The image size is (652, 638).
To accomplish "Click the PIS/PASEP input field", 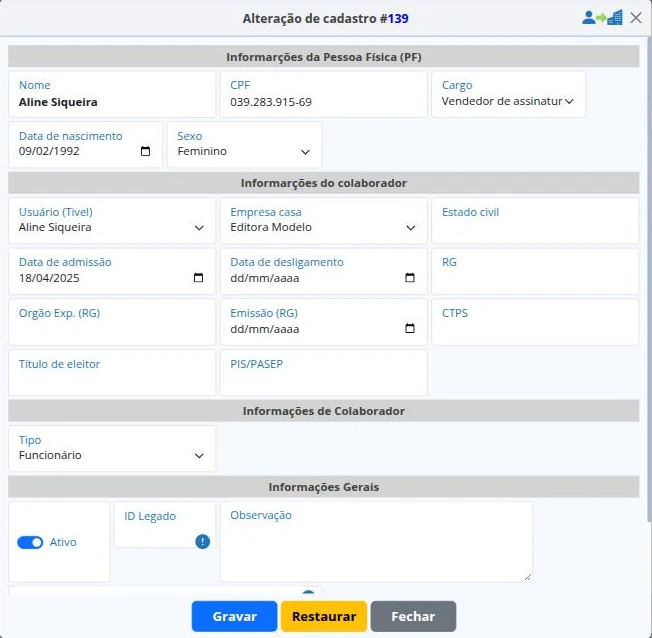I will point(324,373).
